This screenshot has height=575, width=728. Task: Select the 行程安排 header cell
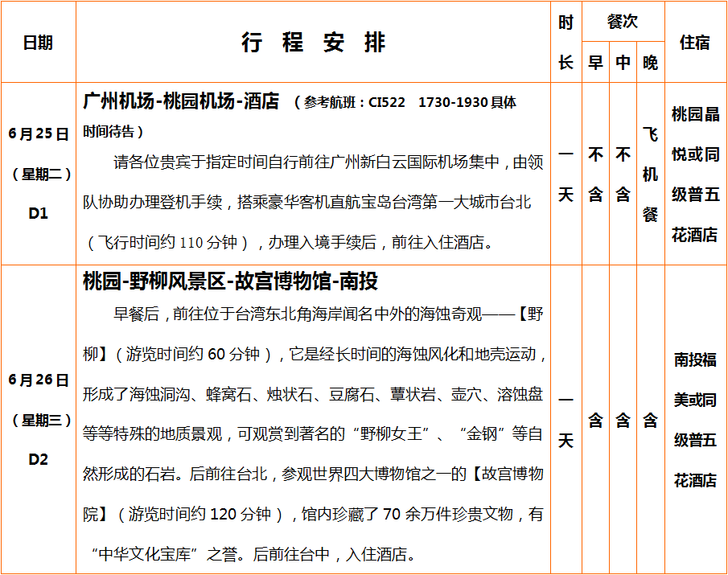click(x=313, y=43)
